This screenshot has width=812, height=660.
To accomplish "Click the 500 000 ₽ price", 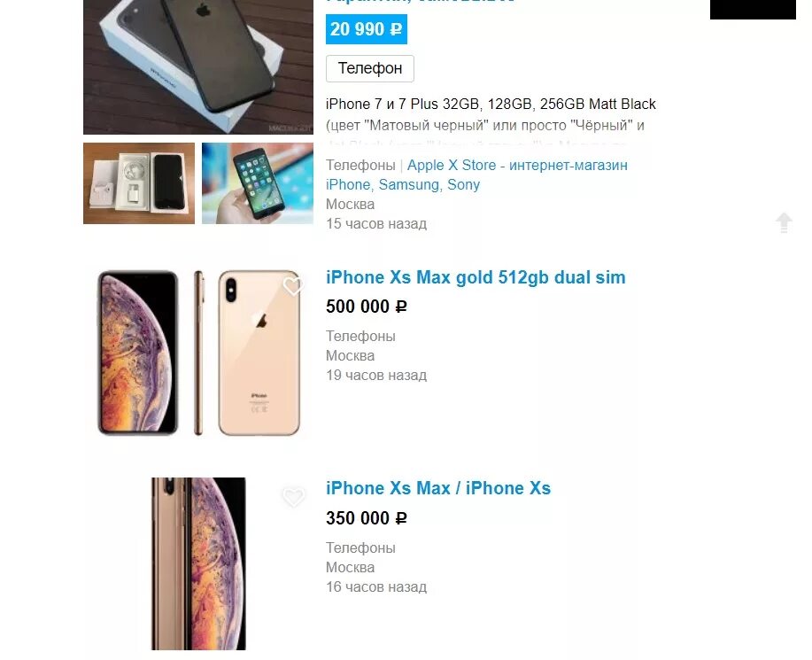I will point(366,307).
